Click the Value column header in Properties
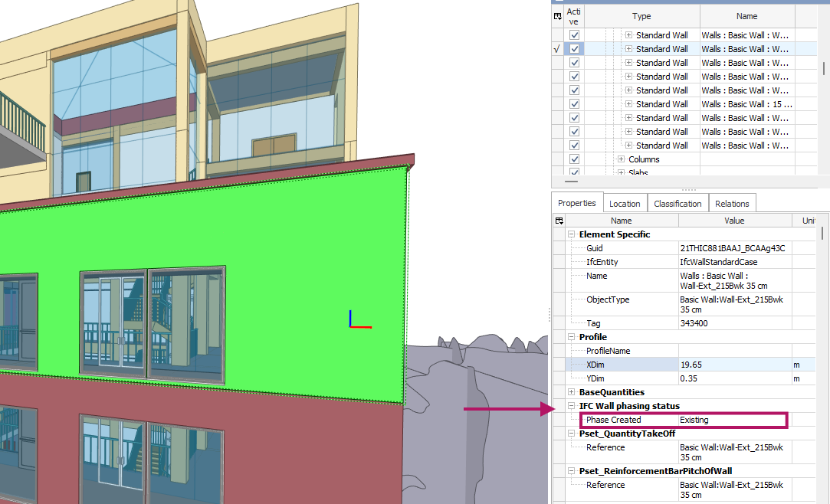 point(733,221)
